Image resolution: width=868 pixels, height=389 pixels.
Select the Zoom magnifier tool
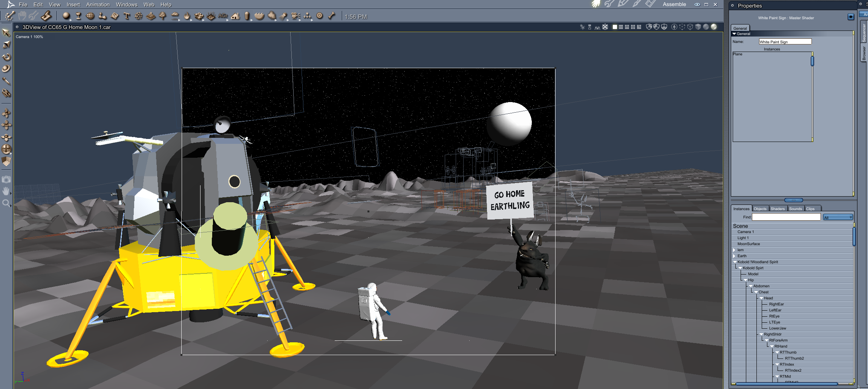pyautogui.click(x=6, y=203)
